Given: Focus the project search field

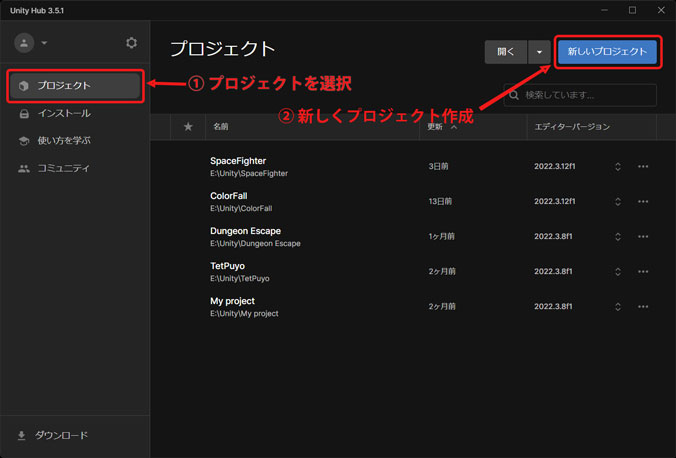Looking at the screenshot, I should click(x=580, y=95).
